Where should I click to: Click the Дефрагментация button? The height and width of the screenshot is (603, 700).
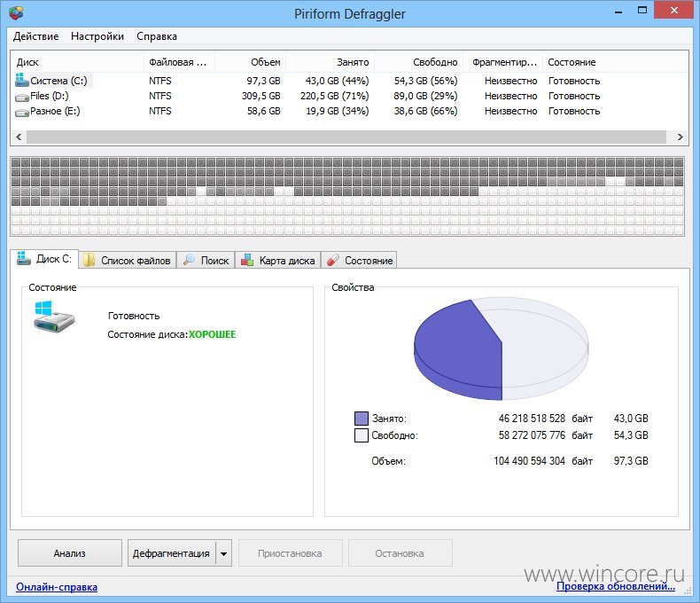171,553
